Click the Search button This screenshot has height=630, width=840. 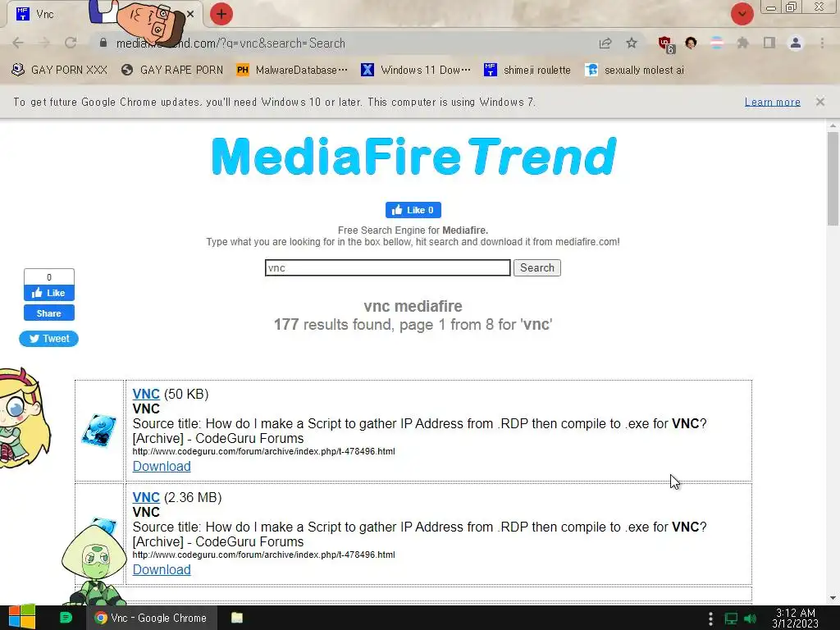[x=536, y=268]
